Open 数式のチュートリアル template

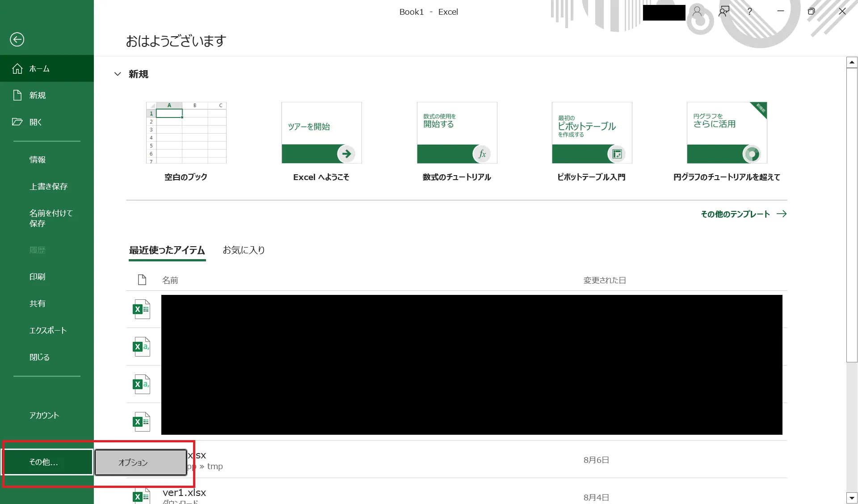point(456,133)
